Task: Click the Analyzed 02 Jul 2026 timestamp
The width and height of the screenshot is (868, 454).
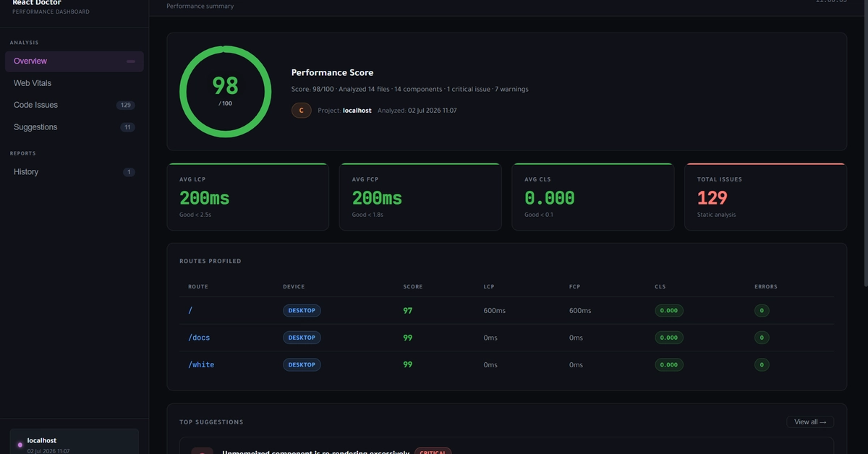Action: tap(417, 111)
